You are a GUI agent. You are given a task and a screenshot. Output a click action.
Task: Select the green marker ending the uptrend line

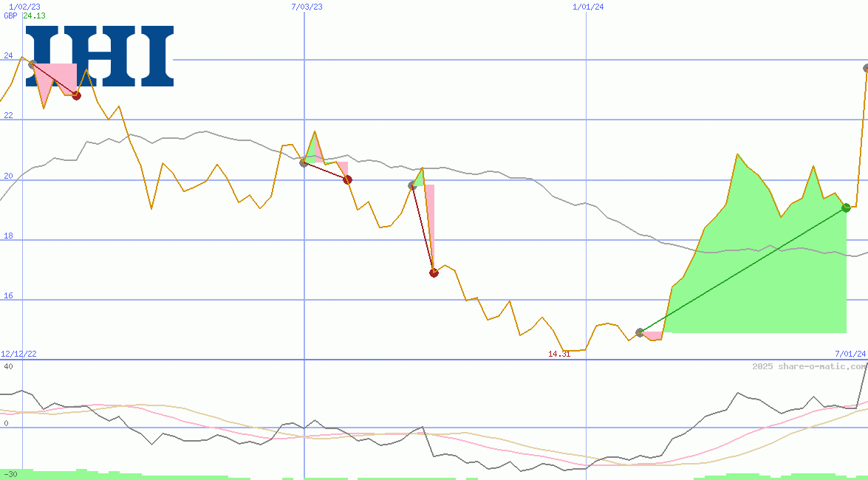tap(847, 208)
